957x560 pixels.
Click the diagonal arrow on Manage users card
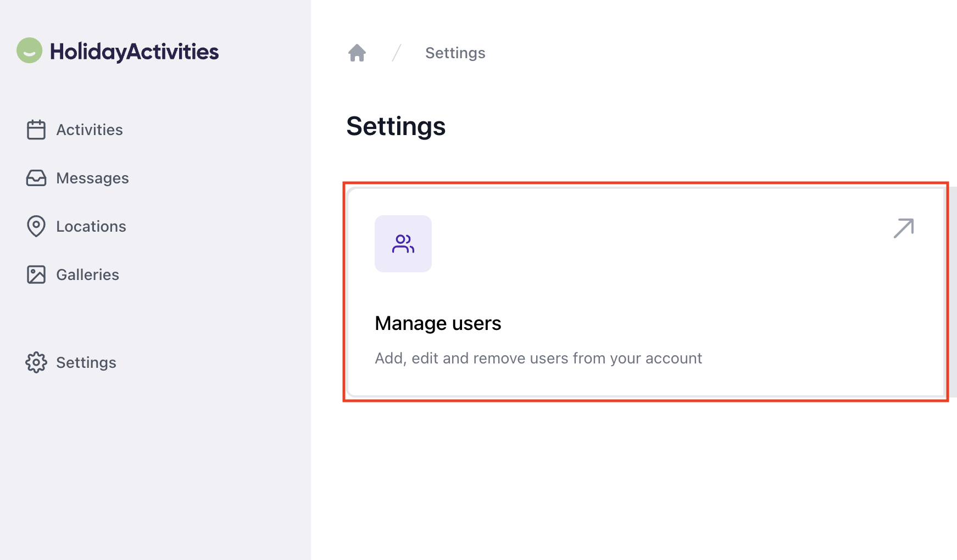903,228
